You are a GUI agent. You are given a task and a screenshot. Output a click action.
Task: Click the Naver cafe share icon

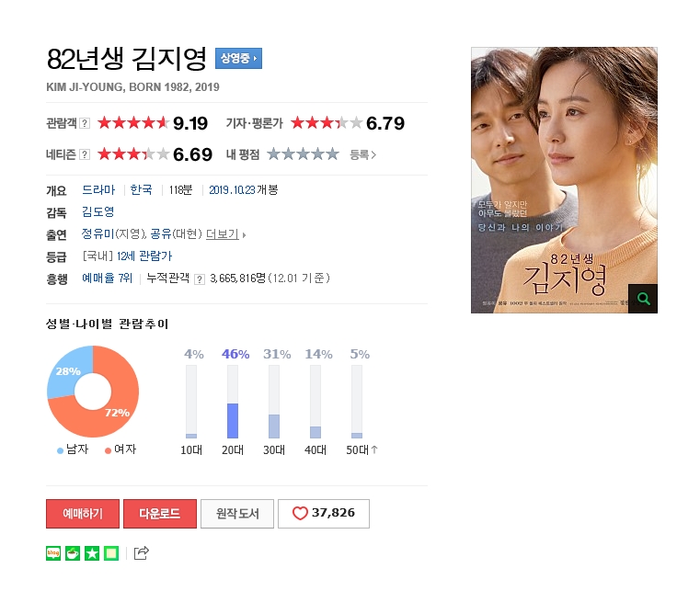tap(73, 553)
